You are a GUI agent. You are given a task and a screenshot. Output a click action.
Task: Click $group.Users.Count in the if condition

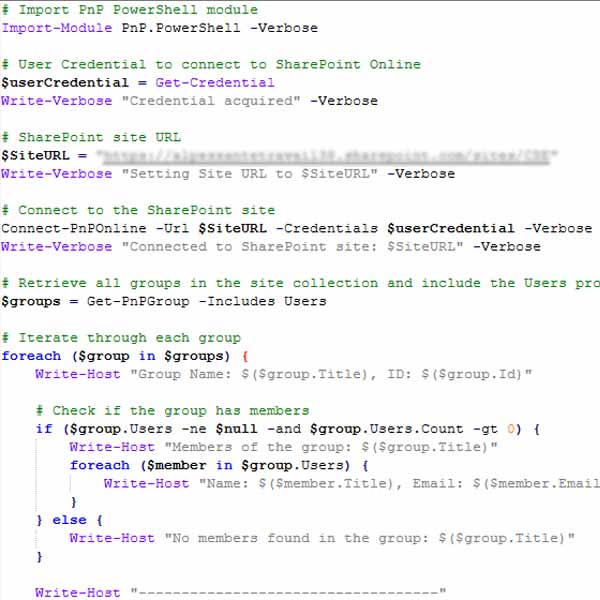(x=386, y=429)
